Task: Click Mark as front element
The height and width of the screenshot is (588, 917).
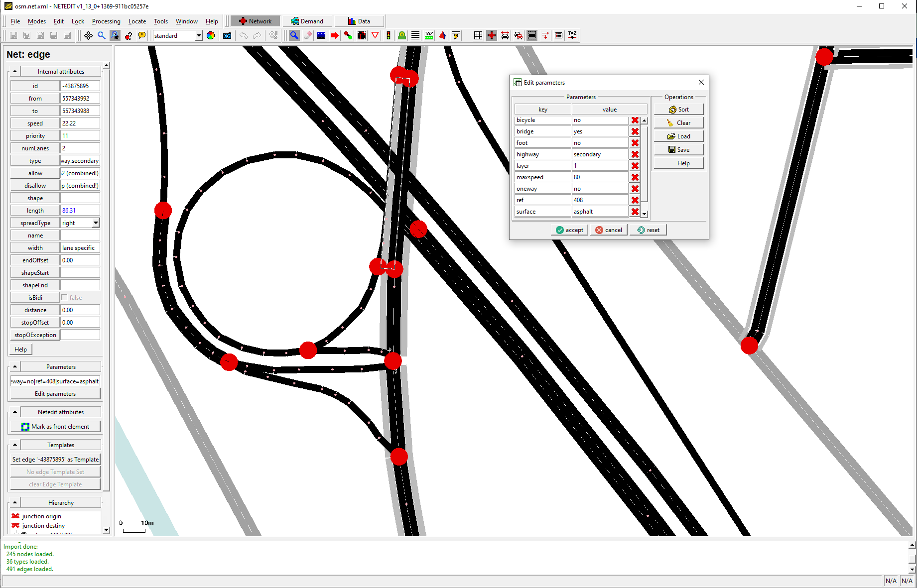Action: 55,427
